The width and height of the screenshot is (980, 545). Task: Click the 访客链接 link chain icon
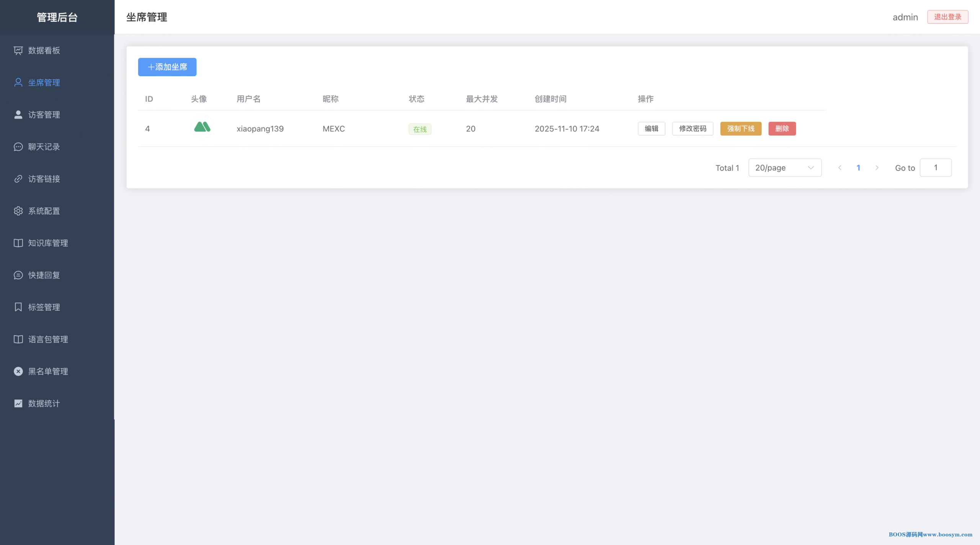(18, 179)
